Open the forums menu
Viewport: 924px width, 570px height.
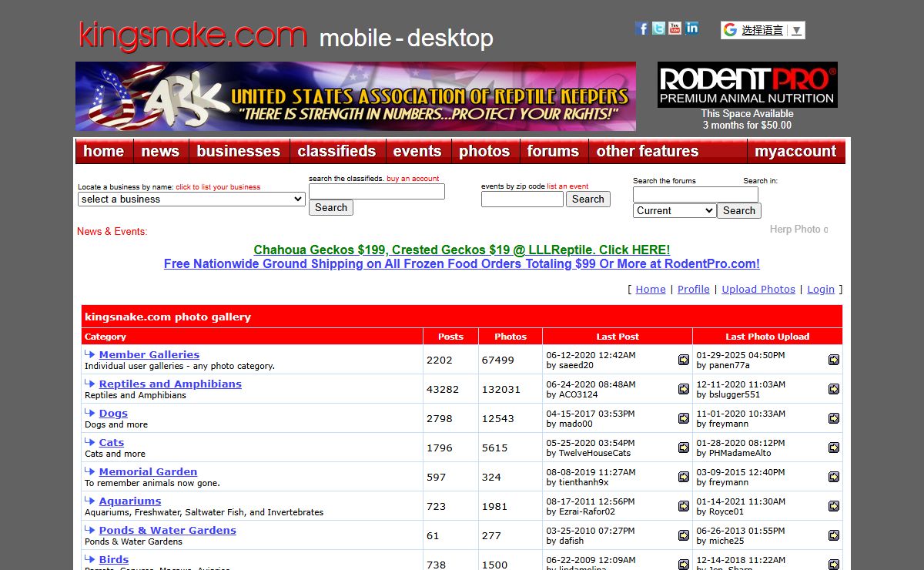554,151
